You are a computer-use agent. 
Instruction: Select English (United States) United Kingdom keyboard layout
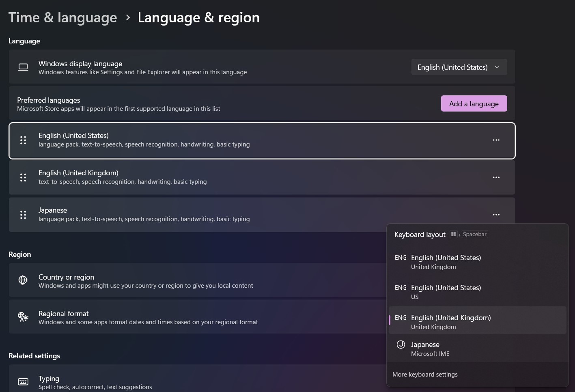coord(477,262)
